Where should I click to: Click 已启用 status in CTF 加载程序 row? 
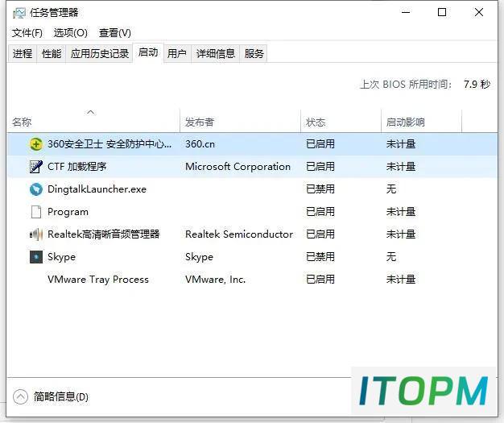click(320, 167)
